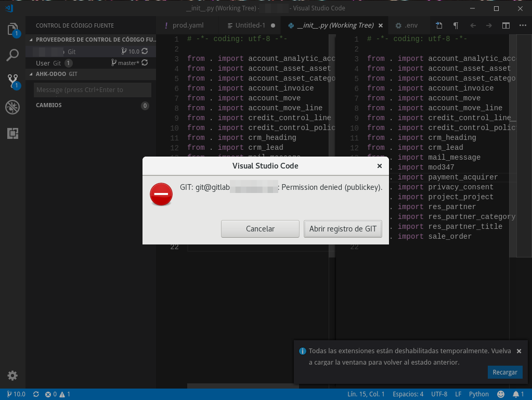Open the notifications bell in status bar

point(518,394)
